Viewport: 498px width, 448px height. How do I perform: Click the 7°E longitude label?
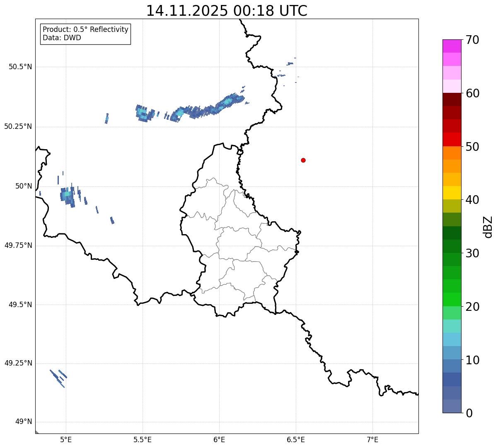pyautogui.click(x=372, y=439)
